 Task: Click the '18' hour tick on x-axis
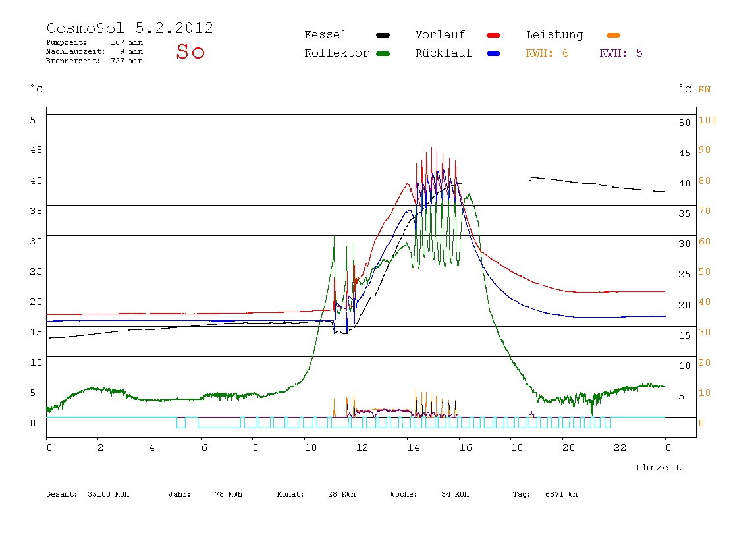[517, 447]
